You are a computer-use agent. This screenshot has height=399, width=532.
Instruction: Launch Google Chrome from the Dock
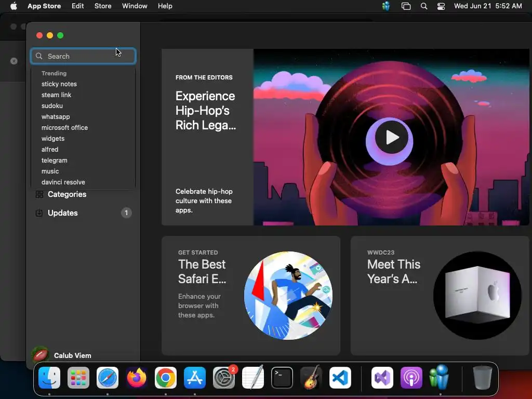click(x=166, y=377)
